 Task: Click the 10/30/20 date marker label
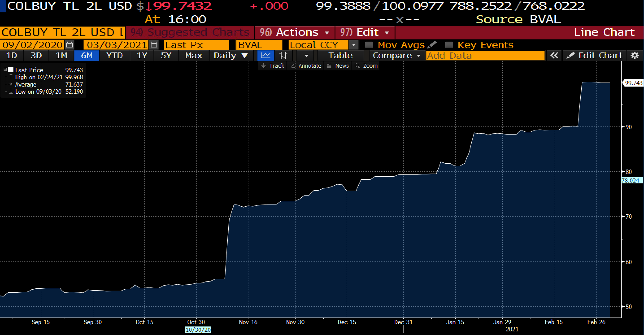(x=198, y=330)
